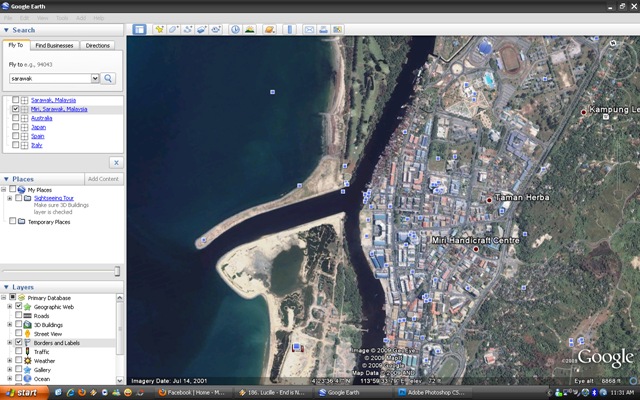
Task: Open the Fly to search dropdown arrow
Action: point(95,78)
